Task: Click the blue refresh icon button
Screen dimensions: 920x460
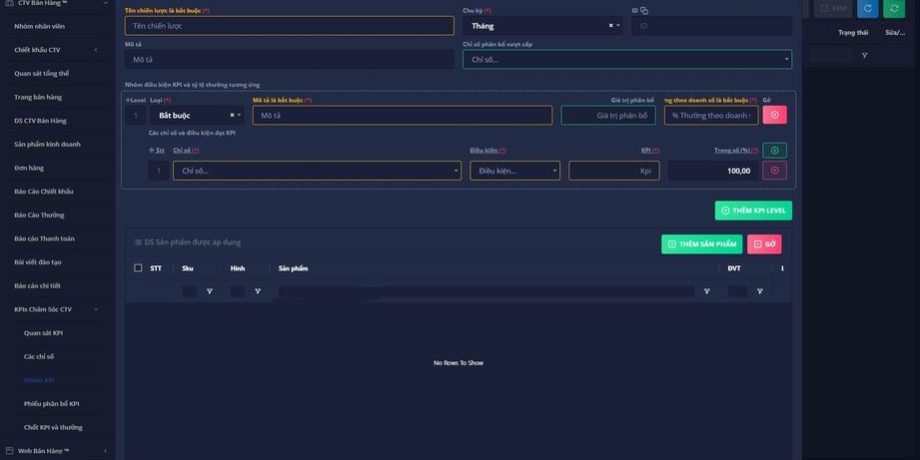Action: (x=867, y=9)
